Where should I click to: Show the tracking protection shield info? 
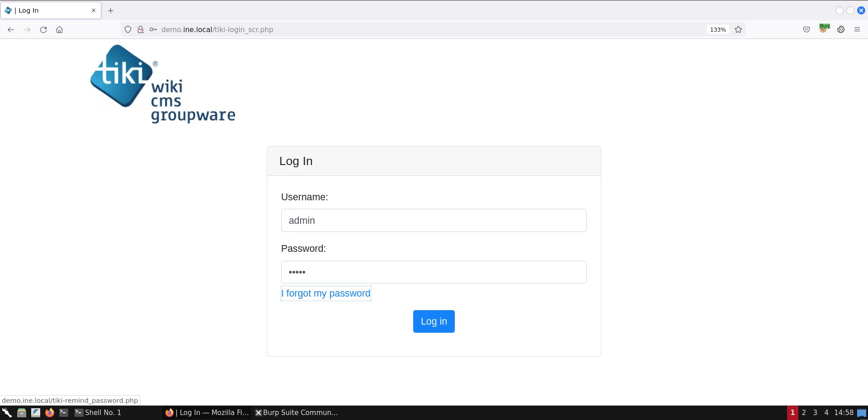(128, 30)
